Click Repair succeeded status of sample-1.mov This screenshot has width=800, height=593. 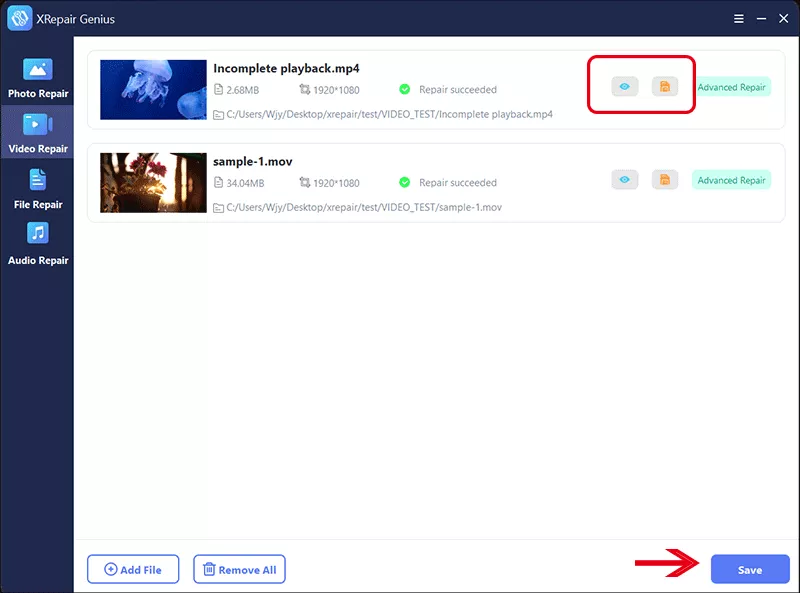click(458, 183)
